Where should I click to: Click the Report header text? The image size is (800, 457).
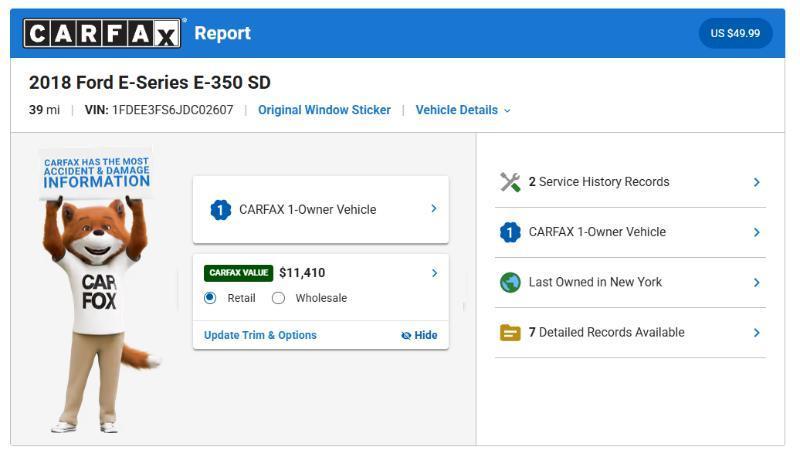(x=222, y=33)
